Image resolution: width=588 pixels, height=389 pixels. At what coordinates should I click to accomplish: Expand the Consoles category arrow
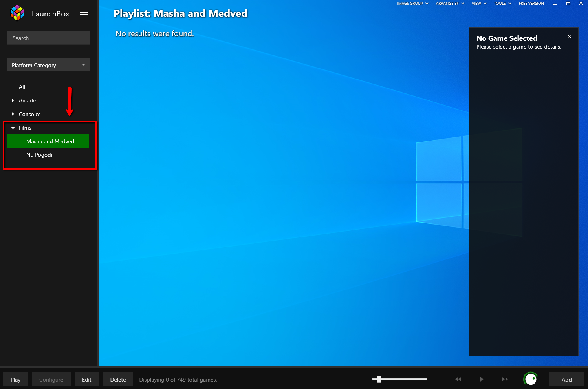click(13, 114)
